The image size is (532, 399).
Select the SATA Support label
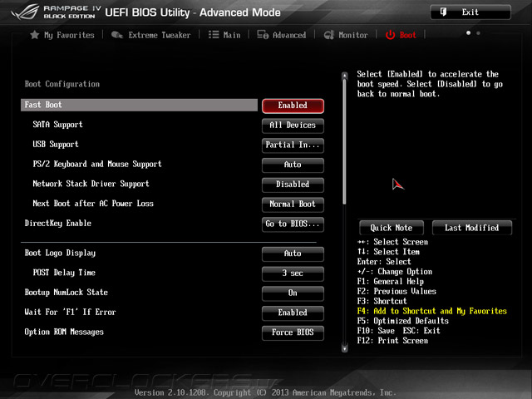57,125
